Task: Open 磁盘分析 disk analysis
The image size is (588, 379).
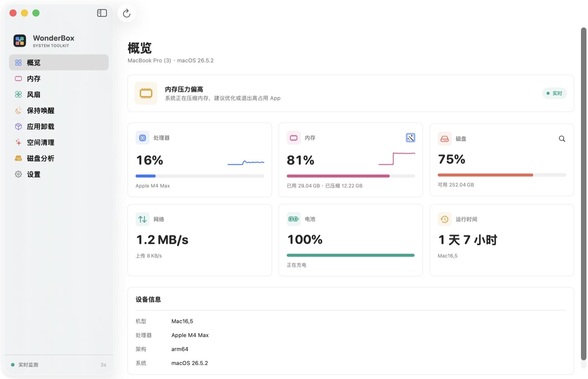Action: coord(59,158)
